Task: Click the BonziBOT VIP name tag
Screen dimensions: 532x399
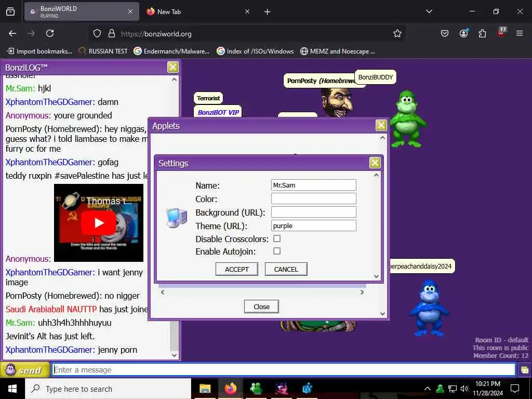Action: click(x=218, y=112)
